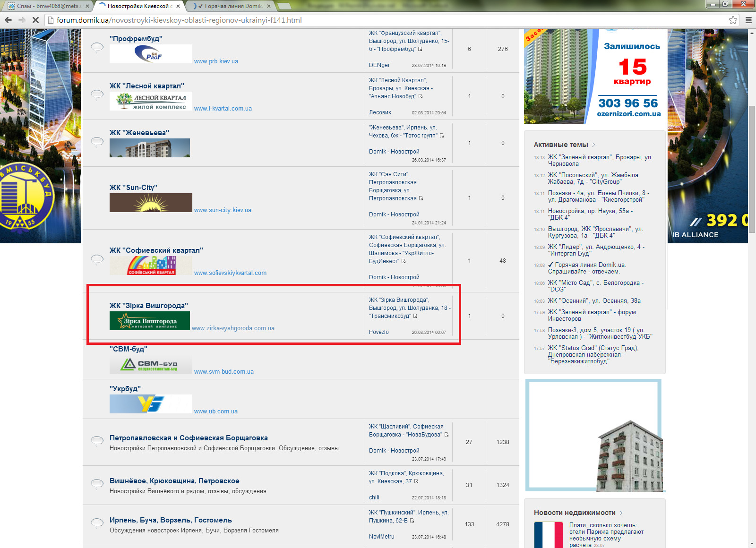Screen dimensions: 756x548
Task: Open www.zirka-vyshgoroda.com.ua link
Action: point(233,328)
